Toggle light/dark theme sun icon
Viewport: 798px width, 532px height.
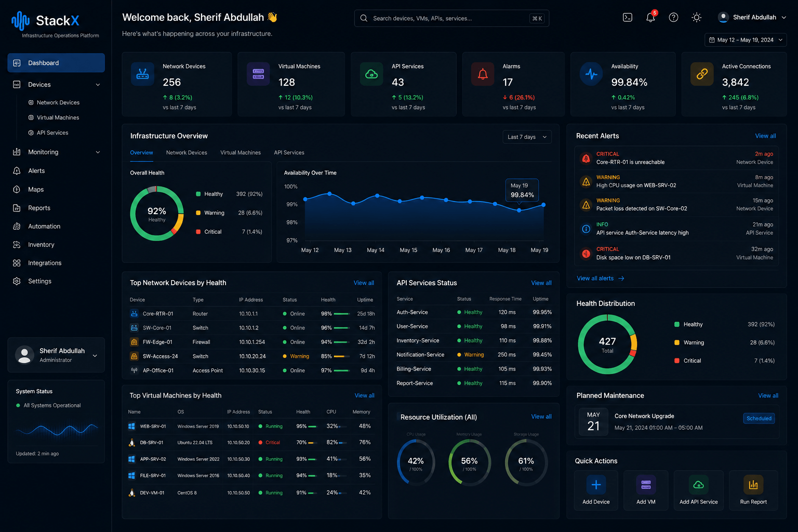(697, 17)
